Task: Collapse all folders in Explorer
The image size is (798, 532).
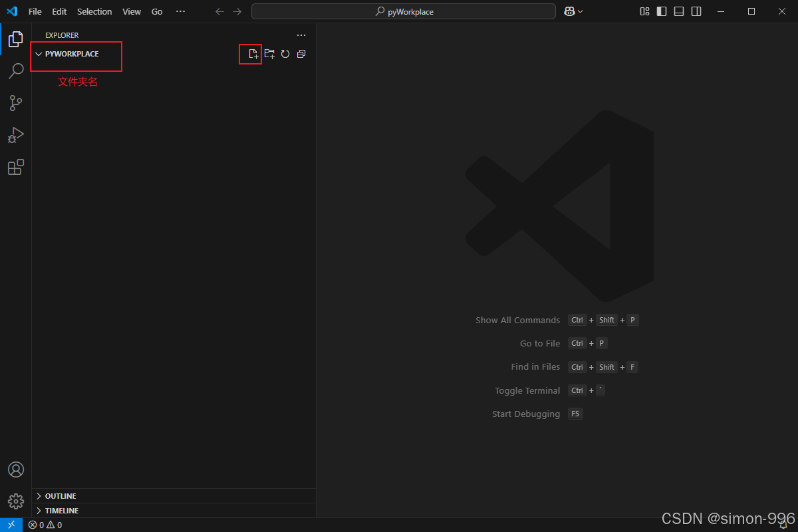Action: (301, 54)
